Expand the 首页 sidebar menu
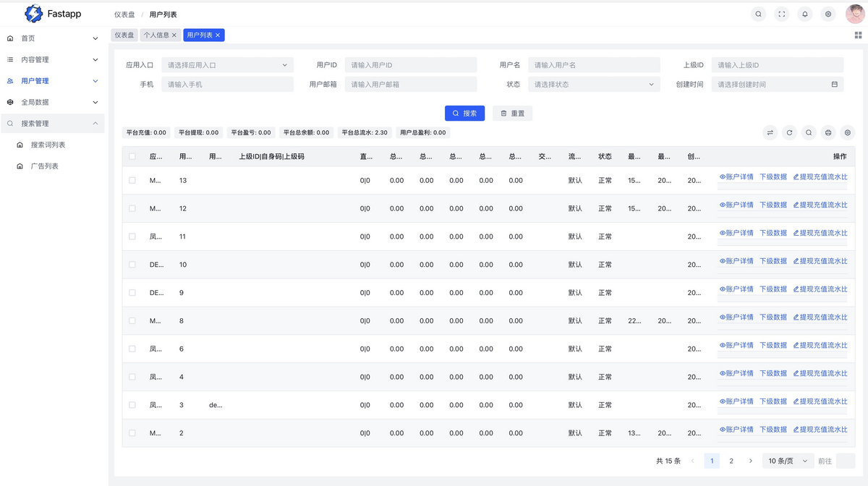Viewport: 868px width, 486px height. click(x=95, y=38)
